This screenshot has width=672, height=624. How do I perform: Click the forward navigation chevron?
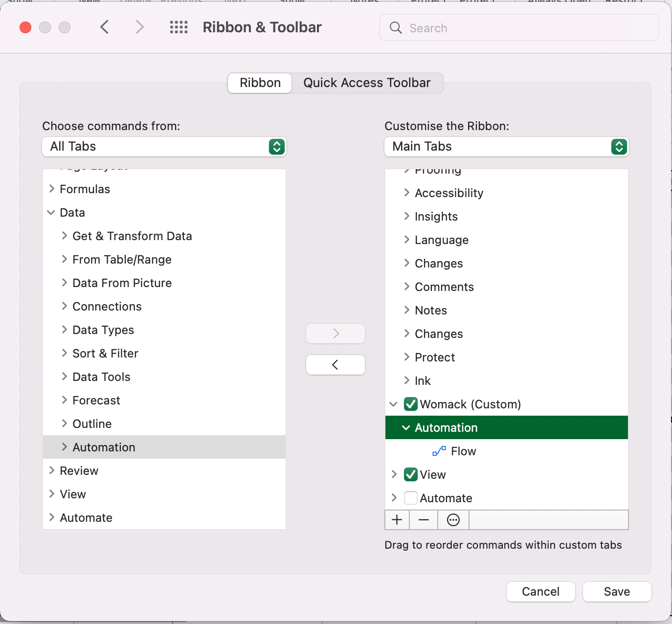pyautogui.click(x=140, y=27)
